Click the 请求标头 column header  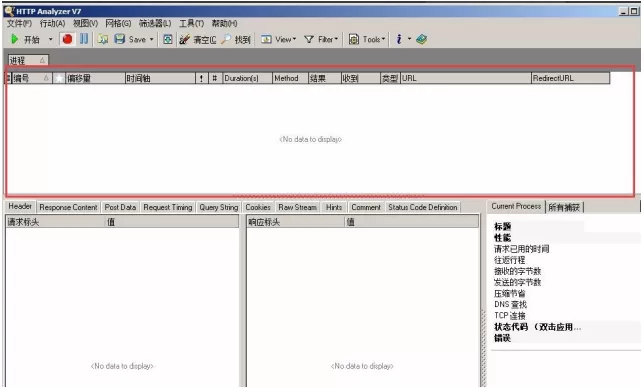[x=56, y=222]
